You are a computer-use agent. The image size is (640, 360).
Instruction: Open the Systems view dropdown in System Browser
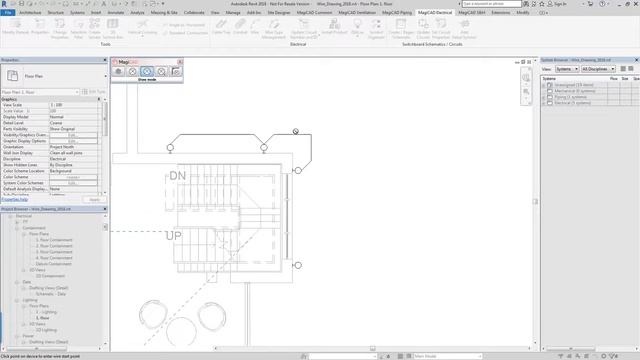pyautogui.click(x=567, y=69)
